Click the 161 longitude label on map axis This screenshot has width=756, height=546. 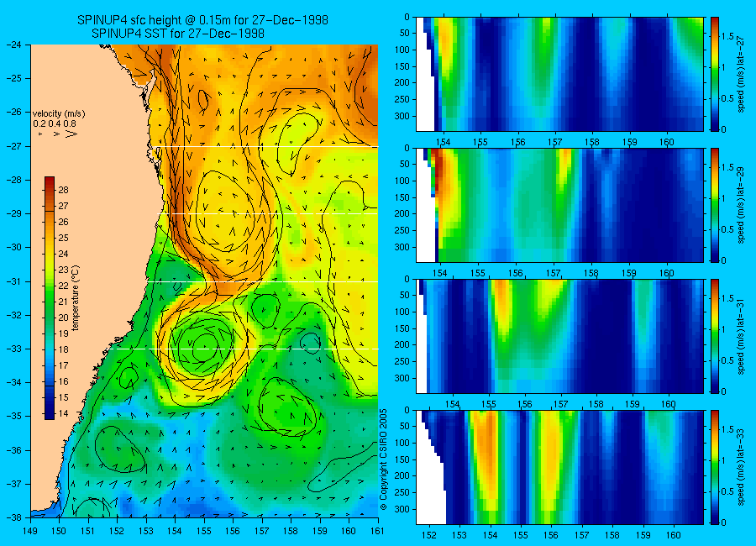377,531
